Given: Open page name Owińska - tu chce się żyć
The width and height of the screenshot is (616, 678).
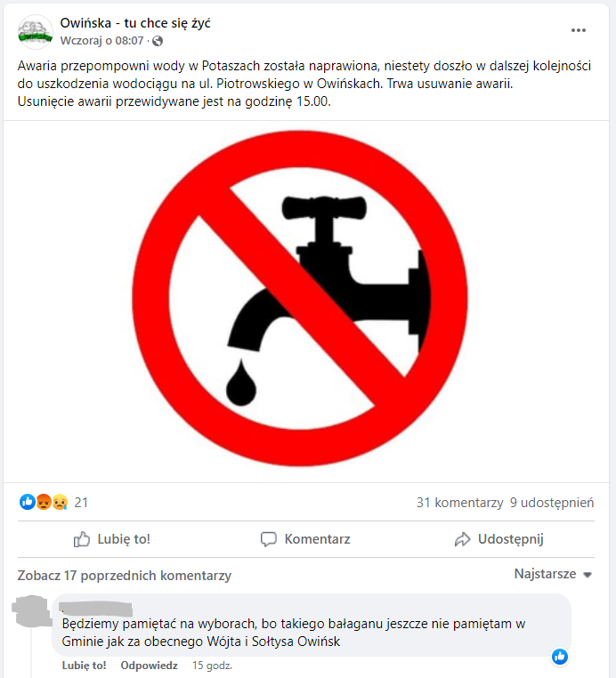Looking at the screenshot, I should coord(135,23).
